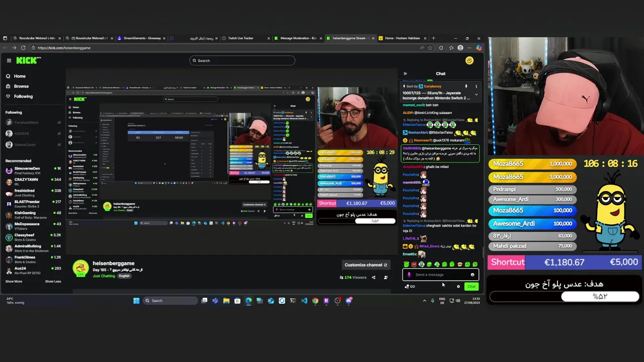This screenshot has width=644, height=362.
Task: Expand the pinned message chevron
Action: tap(476, 94)
